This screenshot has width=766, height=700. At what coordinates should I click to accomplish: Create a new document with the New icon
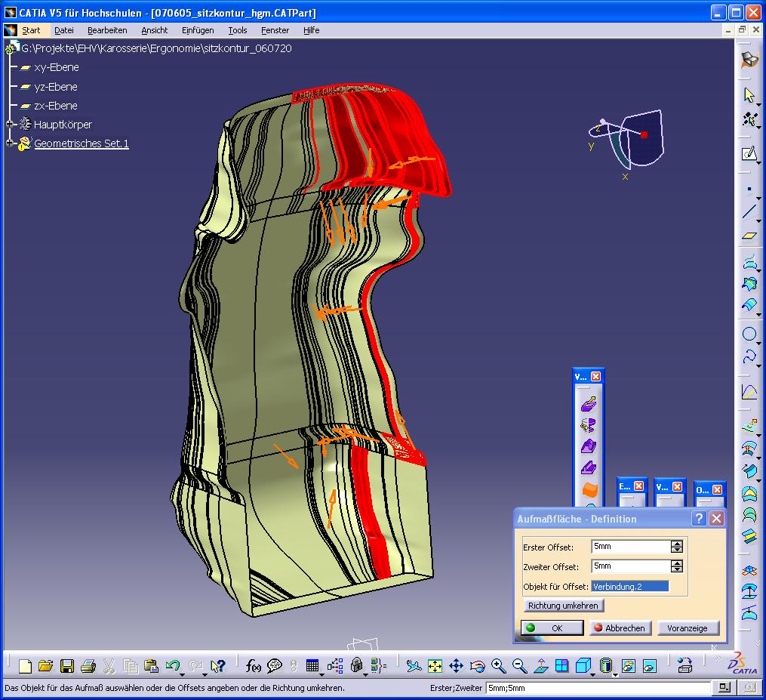pos(25,666)
